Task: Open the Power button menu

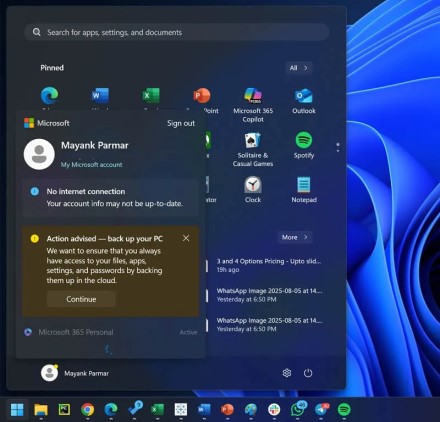Action: click(x=308, y=373)
